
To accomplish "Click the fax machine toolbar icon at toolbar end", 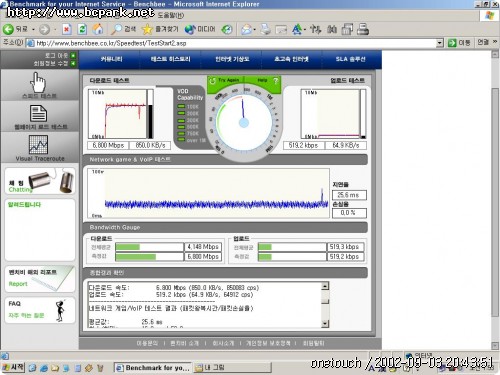I will coord(363,29).
